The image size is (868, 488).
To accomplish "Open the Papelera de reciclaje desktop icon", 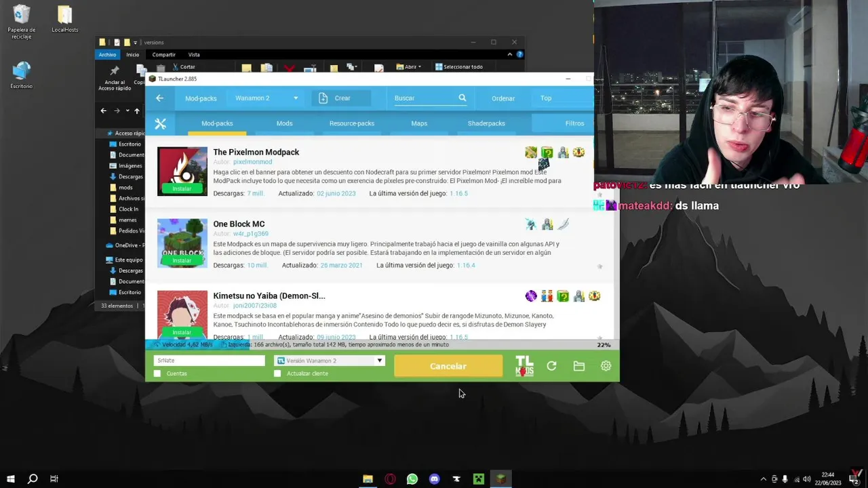I will pyautogui.click(x=21, y=22).
